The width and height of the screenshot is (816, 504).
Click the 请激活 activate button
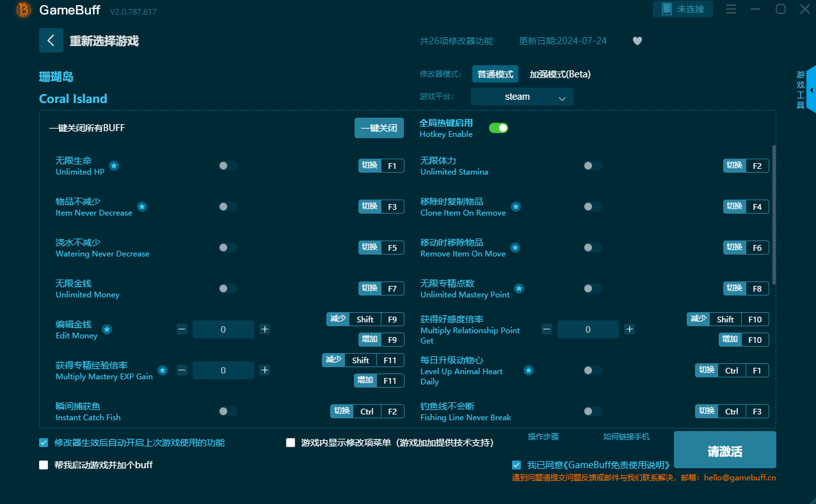point(725,450)
